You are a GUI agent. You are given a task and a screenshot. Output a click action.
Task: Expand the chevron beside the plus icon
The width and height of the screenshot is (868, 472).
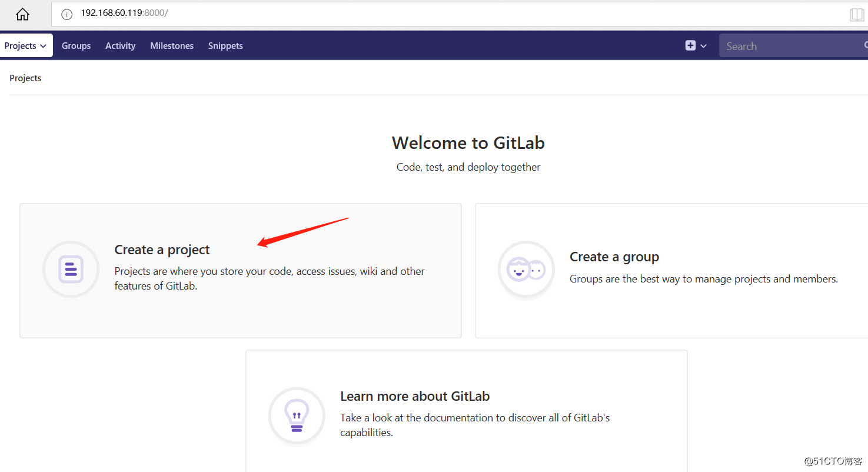[x=703, y=46]
